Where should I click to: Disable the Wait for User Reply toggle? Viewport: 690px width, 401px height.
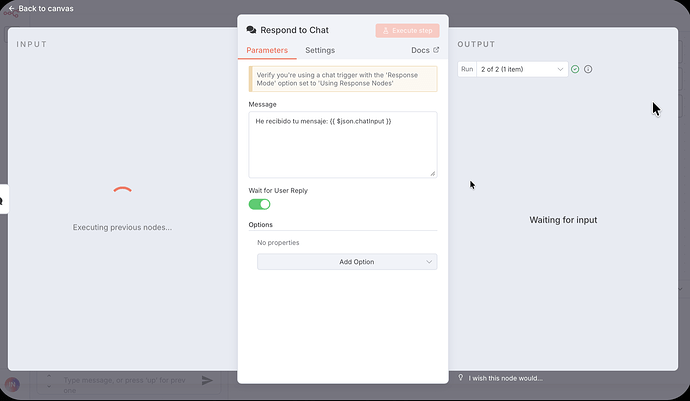click(259, 204)
